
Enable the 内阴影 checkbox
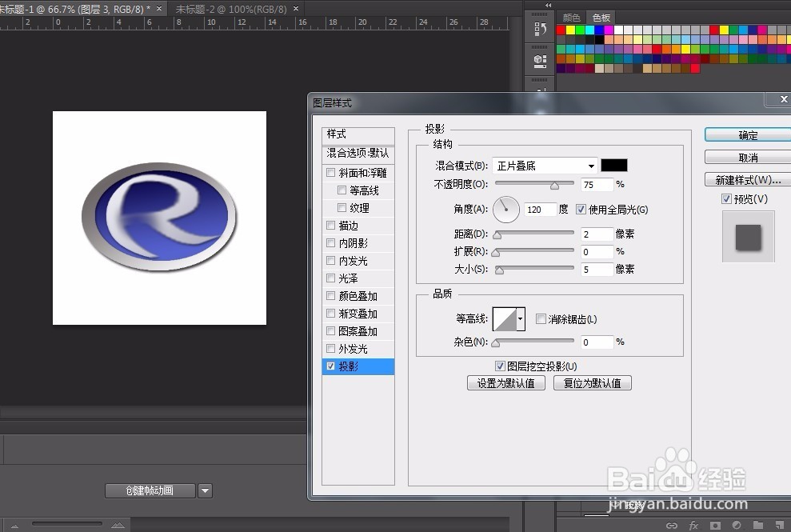(x=331, y=242)
